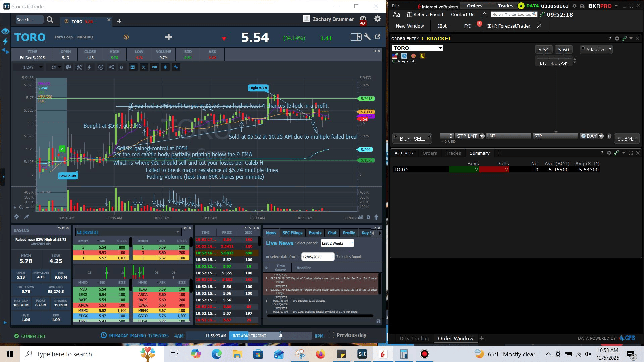Open the IBKRPRO dropdown arrow
The height and width of the screenshot is (362, 644).
(x=616, y=6)
